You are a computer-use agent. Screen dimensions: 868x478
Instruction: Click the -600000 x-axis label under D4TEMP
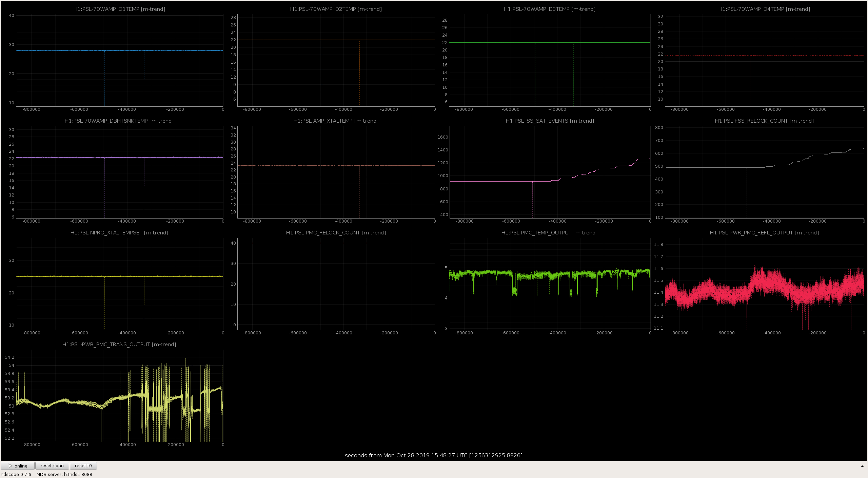(x=726, y=109)
